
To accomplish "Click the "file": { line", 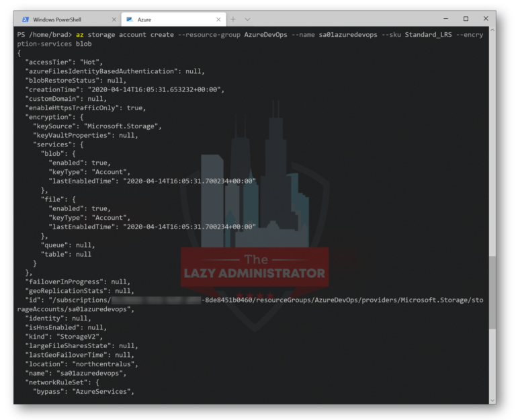I will [58, 200].
